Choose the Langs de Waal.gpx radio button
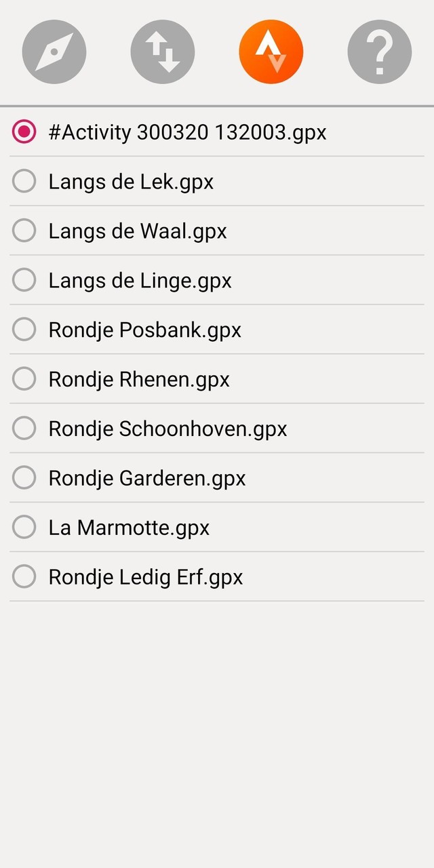 (x=24, y=231)
